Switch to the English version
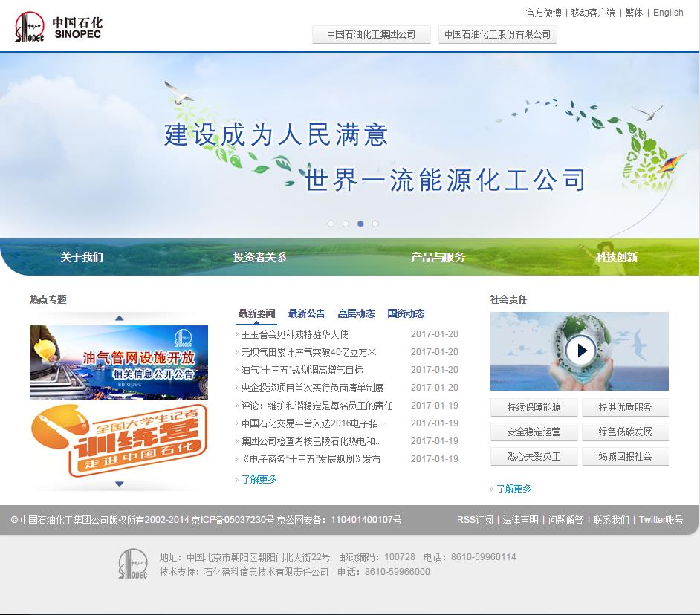Screen dimensions: 700x615 click(x=668, y=13)
